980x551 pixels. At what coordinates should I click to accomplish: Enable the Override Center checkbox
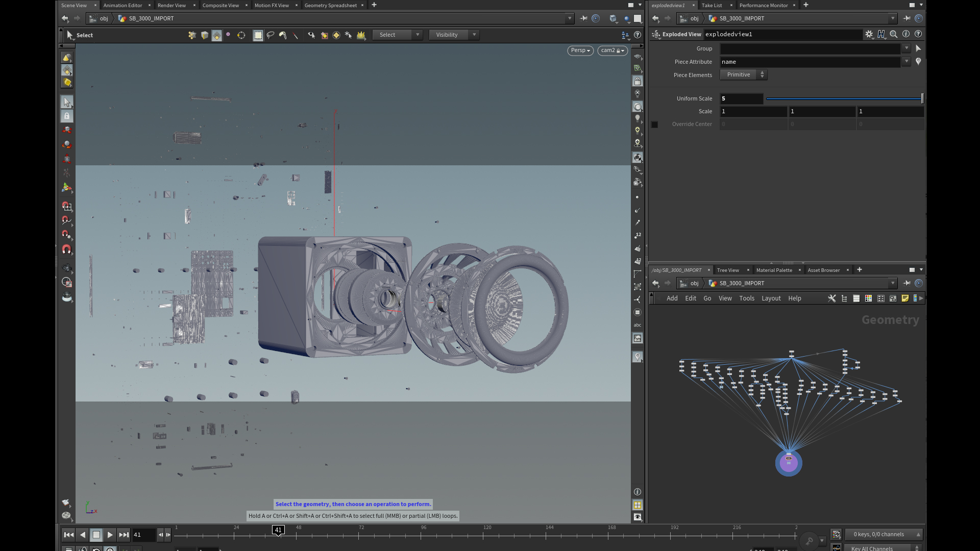pyautogui.click(x=655, y=124)
